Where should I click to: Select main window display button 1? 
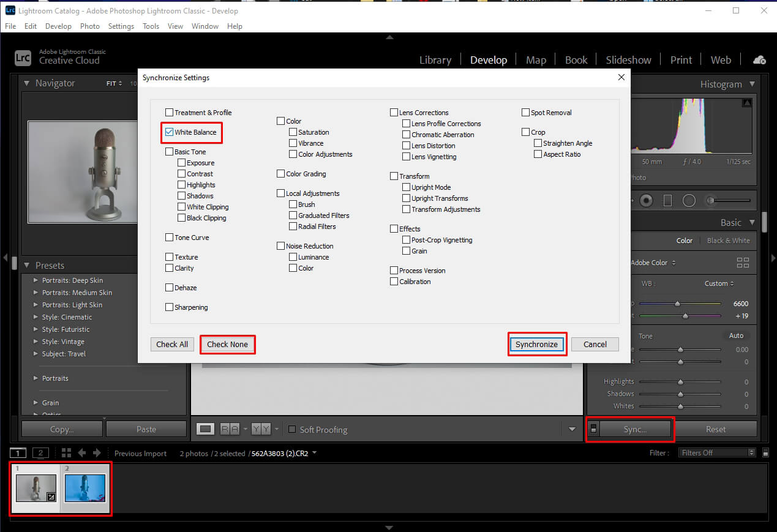18,453
